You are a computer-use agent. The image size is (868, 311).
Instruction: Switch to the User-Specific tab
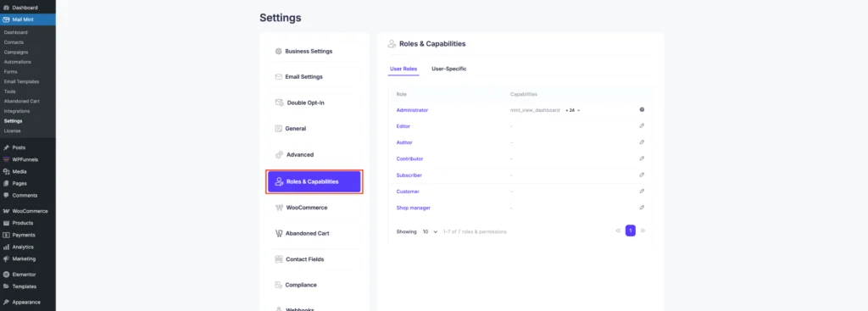449,69
